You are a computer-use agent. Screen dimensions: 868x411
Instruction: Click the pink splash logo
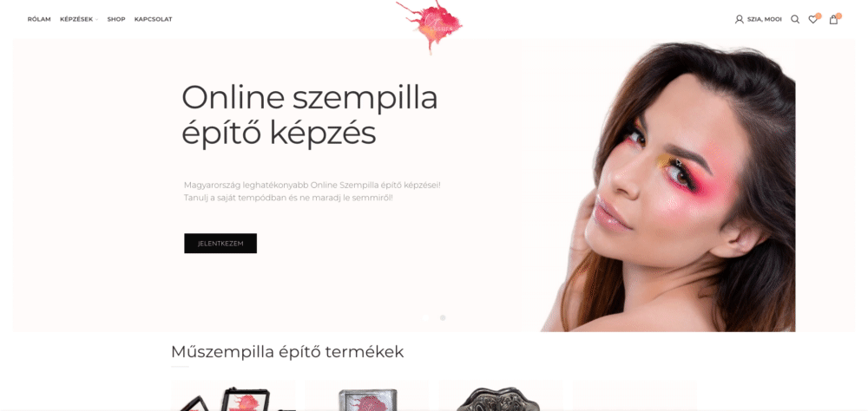tap(431, 26)
